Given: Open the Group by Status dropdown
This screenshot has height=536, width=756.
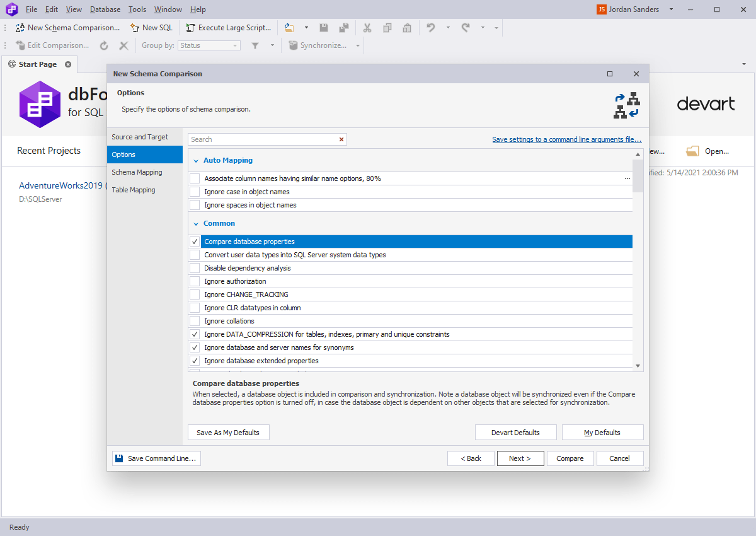Looking at the screenshot, I should tap(236, 45).
